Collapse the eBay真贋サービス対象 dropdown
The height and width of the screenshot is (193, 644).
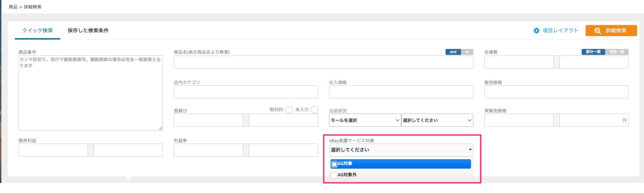[x=401, y=150]
